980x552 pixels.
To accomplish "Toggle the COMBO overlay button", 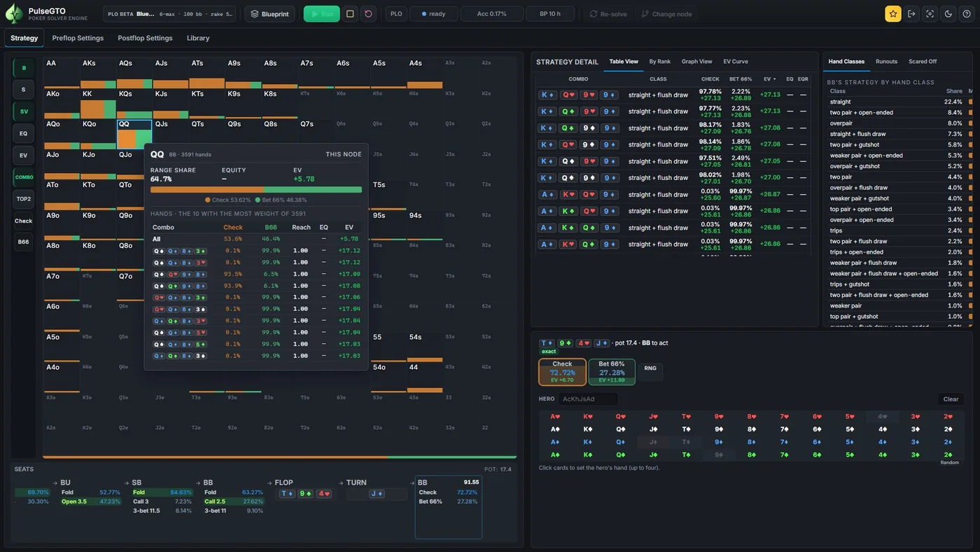I will point(24,177).
